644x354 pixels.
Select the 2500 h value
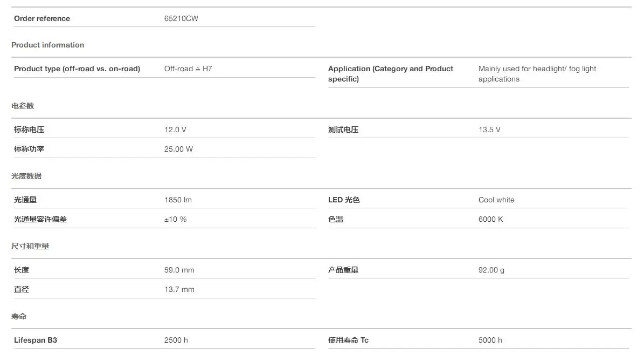(x=176, y=340)
